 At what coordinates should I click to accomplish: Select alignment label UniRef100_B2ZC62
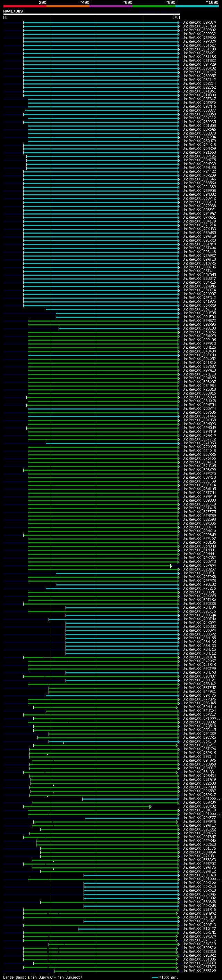click(x=199, y=88)
